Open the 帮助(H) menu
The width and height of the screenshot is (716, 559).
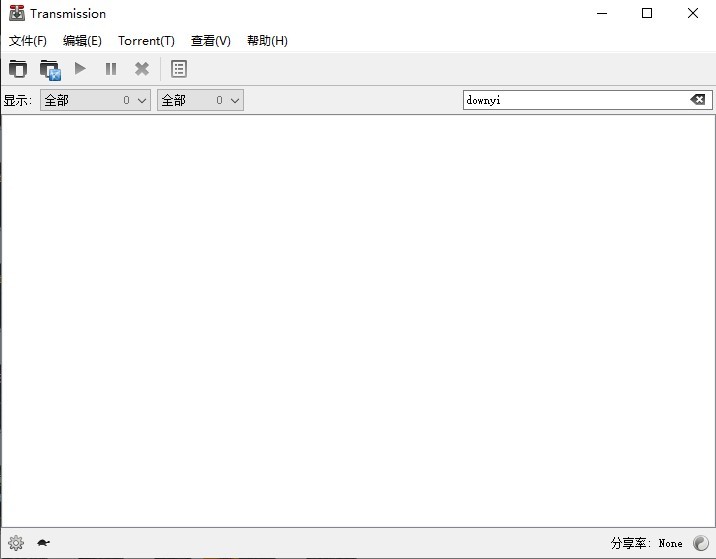click(x=267, y=41)
